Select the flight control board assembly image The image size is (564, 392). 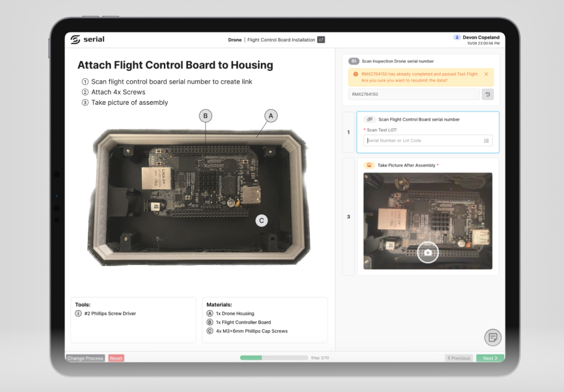pyautogui.click(x=199, y=198)
